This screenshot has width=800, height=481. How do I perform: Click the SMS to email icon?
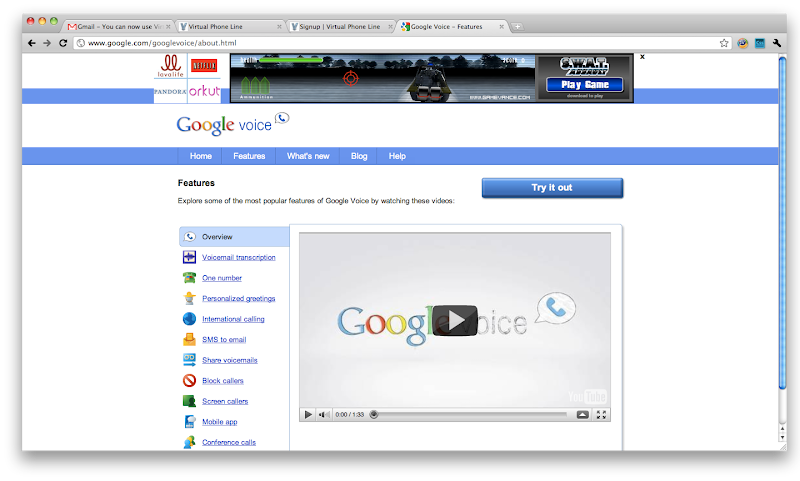[189, 339]
